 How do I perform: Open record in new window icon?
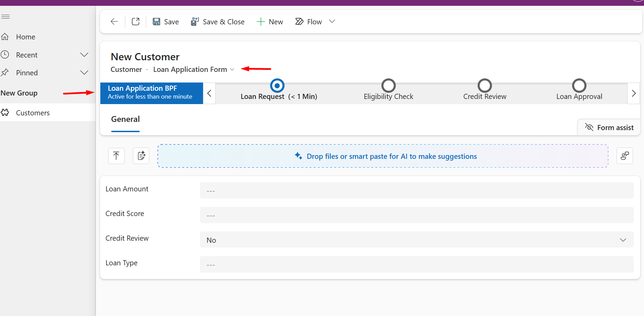[x=136, y=22]
